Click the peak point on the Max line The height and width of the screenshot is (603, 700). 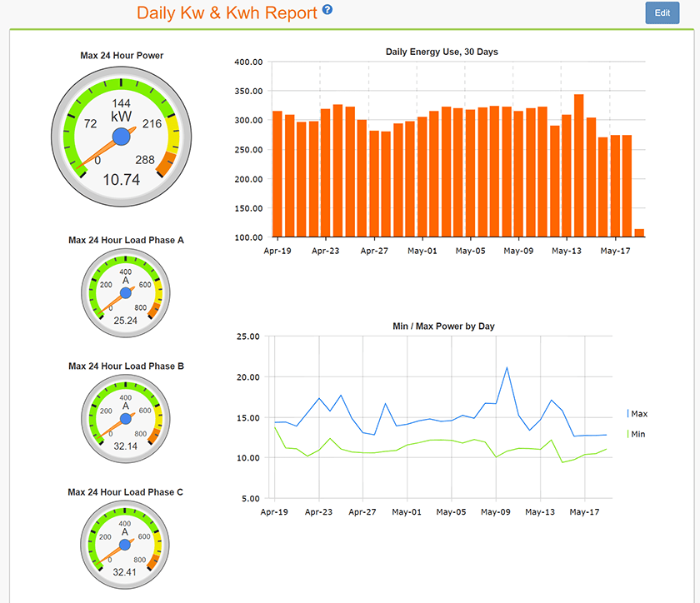tap(507, 366)
